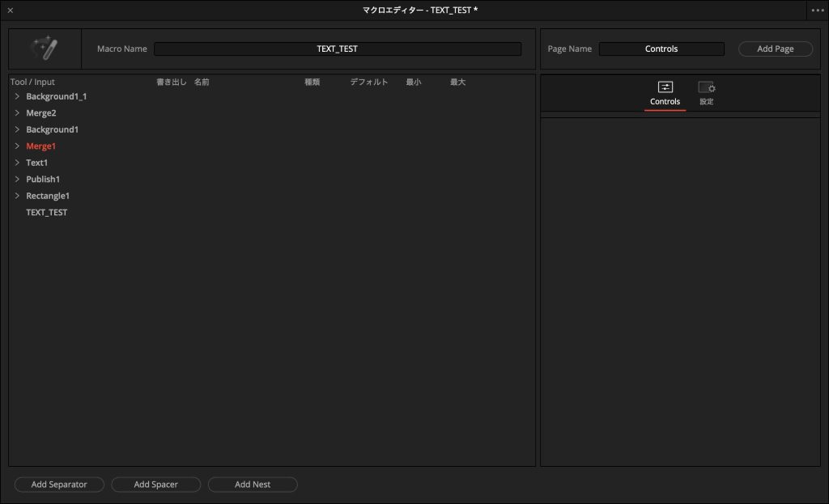
Task: Click the Add Separator button
Action: click(x=59, y=485)
